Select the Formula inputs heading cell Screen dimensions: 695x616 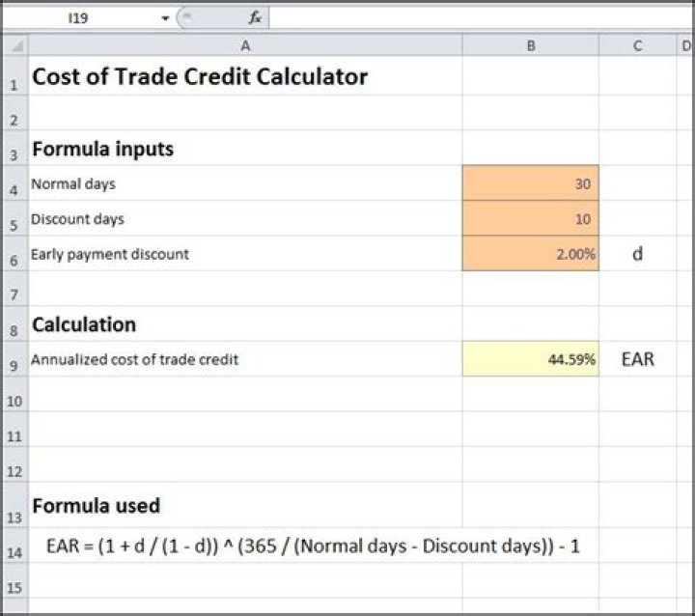coord(103,150)
